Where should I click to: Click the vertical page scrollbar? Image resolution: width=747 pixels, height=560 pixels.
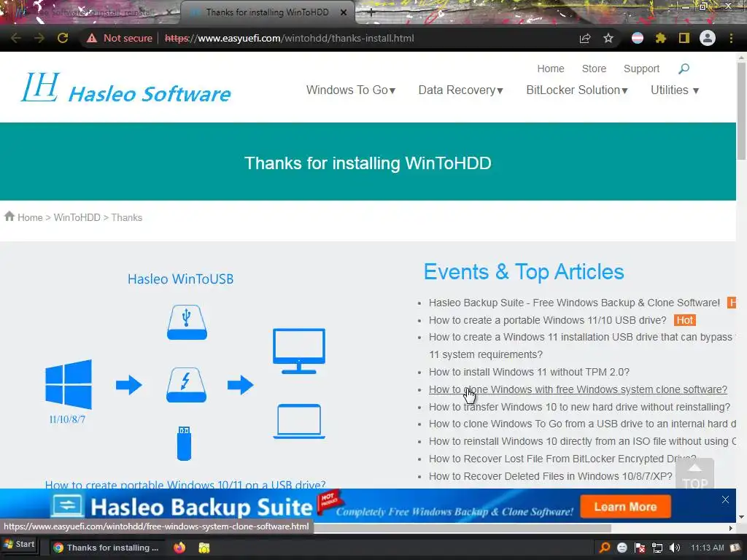point(741,112)
